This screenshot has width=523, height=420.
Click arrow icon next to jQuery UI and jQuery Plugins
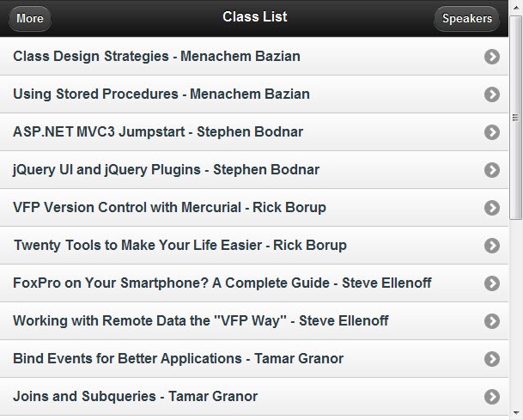click(x=492, y=170)
